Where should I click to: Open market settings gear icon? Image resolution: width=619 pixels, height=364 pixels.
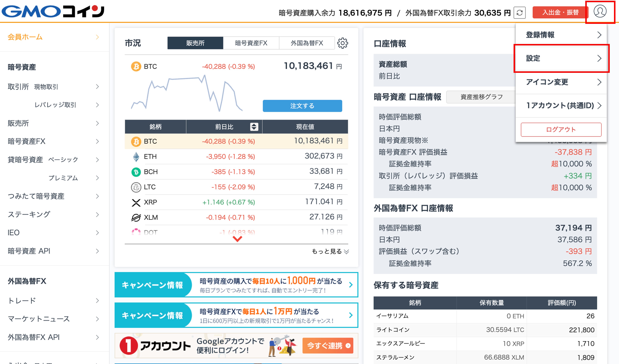pos(342,43)
